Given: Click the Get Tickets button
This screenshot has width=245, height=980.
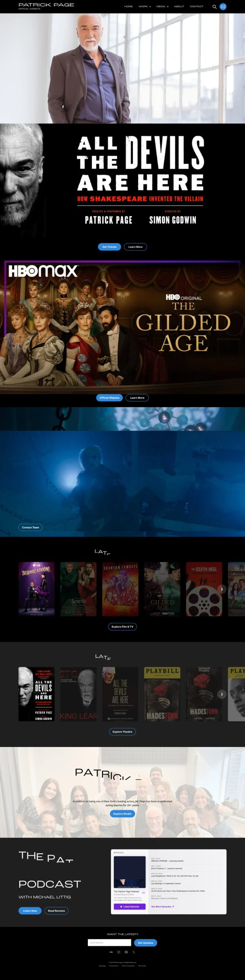Looking at the screenshot, I should click(x=110, y=247).
